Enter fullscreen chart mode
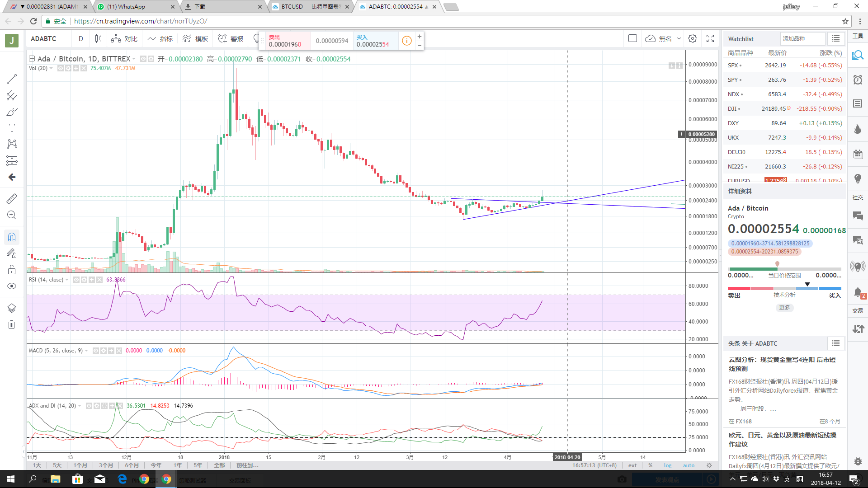868x488 pixels. [x=710, y=39]
